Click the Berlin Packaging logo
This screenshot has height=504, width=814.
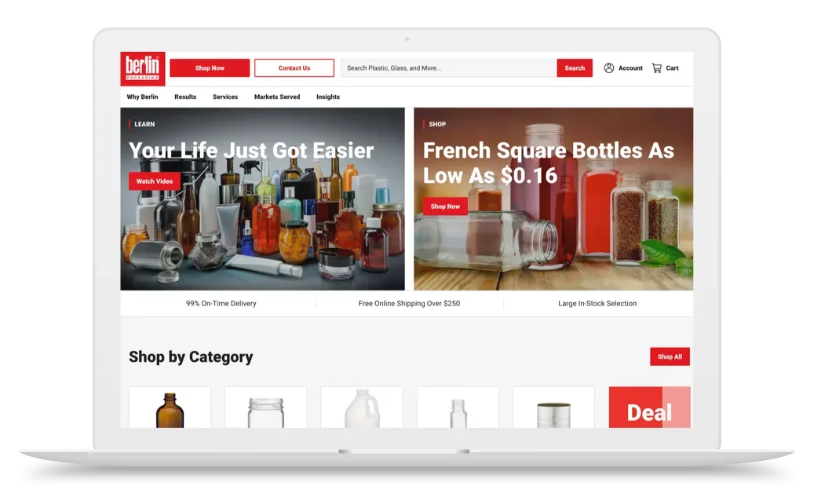(x=143, y=68)
